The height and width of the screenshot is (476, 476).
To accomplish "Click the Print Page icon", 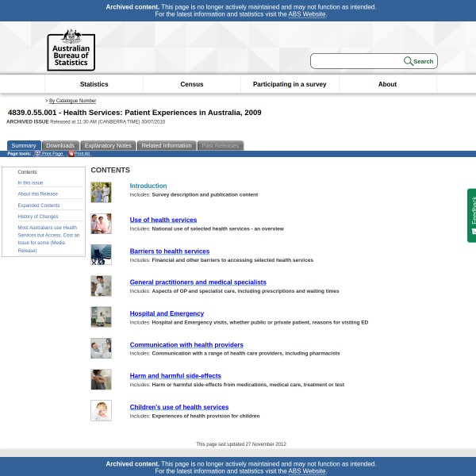I will tap(37, 154).
